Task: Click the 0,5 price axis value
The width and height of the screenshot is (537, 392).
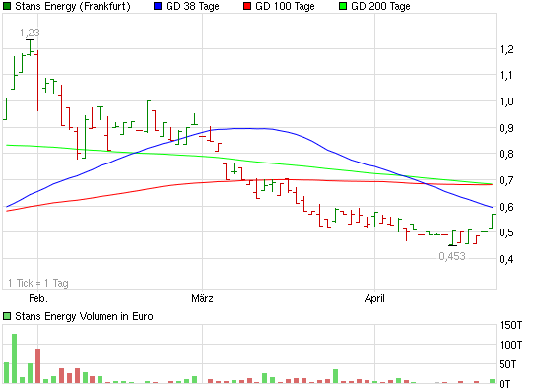Action: [x=506, y=232]
